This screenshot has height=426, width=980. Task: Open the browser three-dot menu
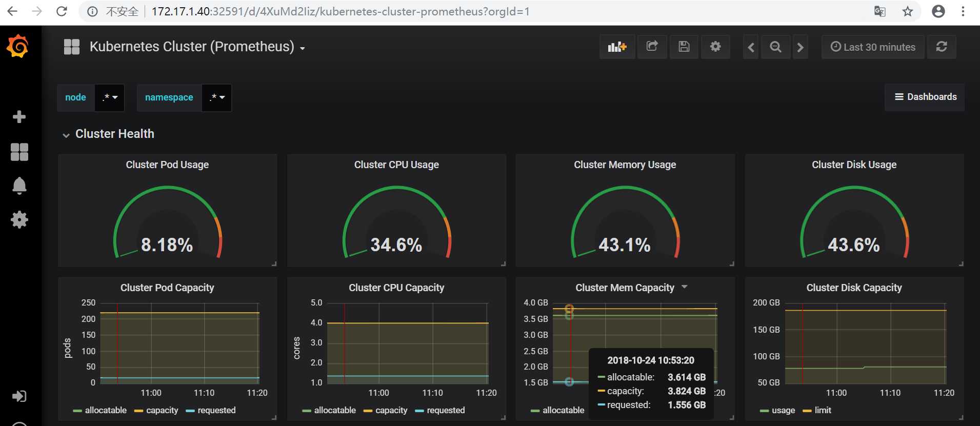pyautogui.click(x=963, y=11)
